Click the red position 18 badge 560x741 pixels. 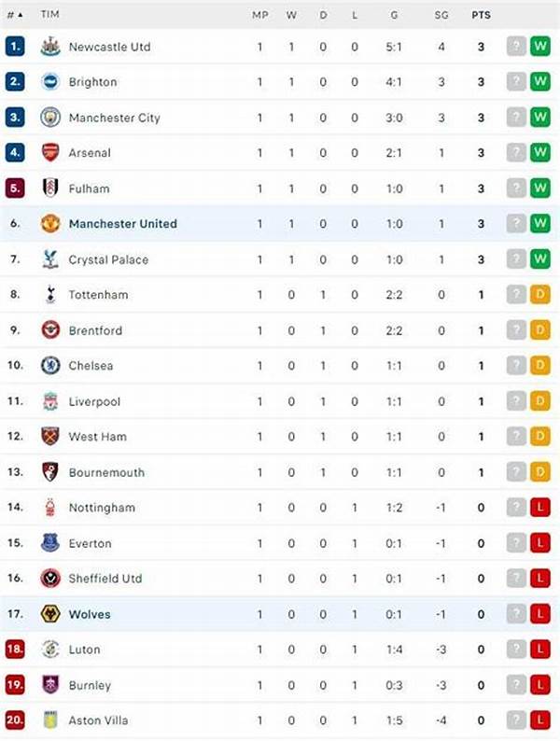click(15, 650)
